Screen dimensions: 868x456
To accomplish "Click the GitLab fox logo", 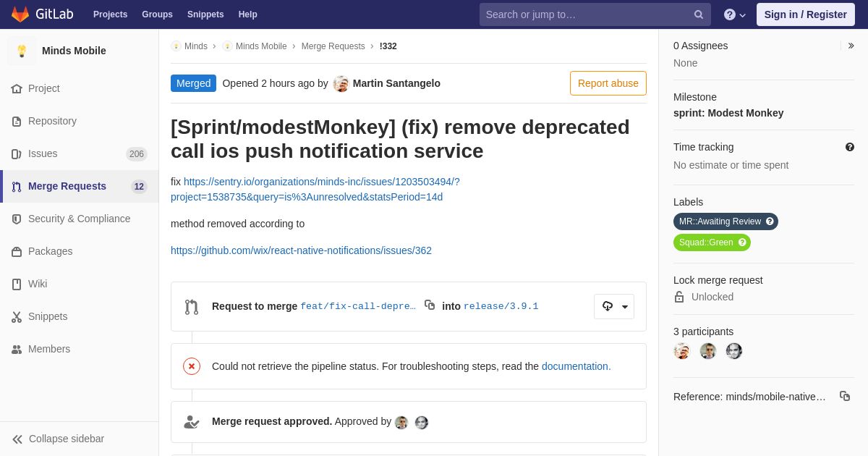I will (20, 14).
